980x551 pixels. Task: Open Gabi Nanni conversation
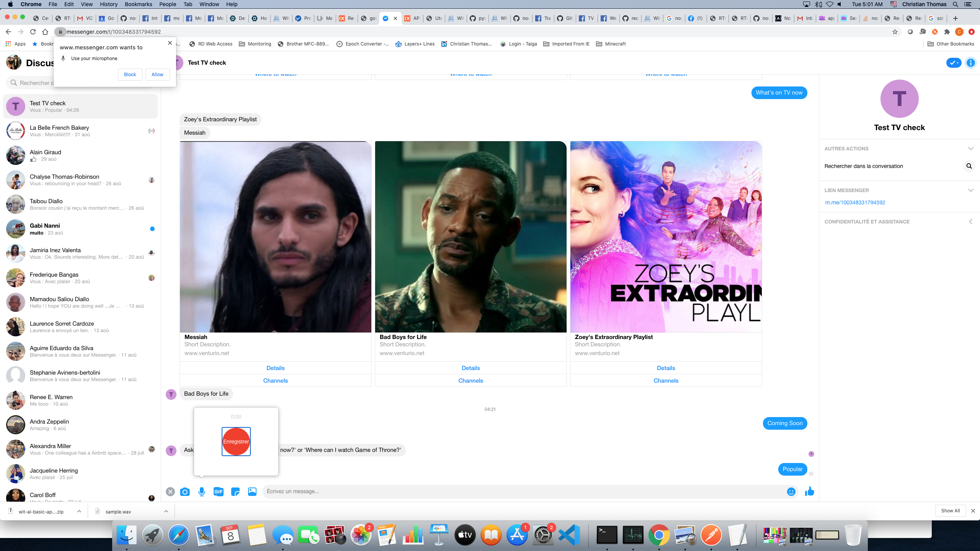[80, 229]
